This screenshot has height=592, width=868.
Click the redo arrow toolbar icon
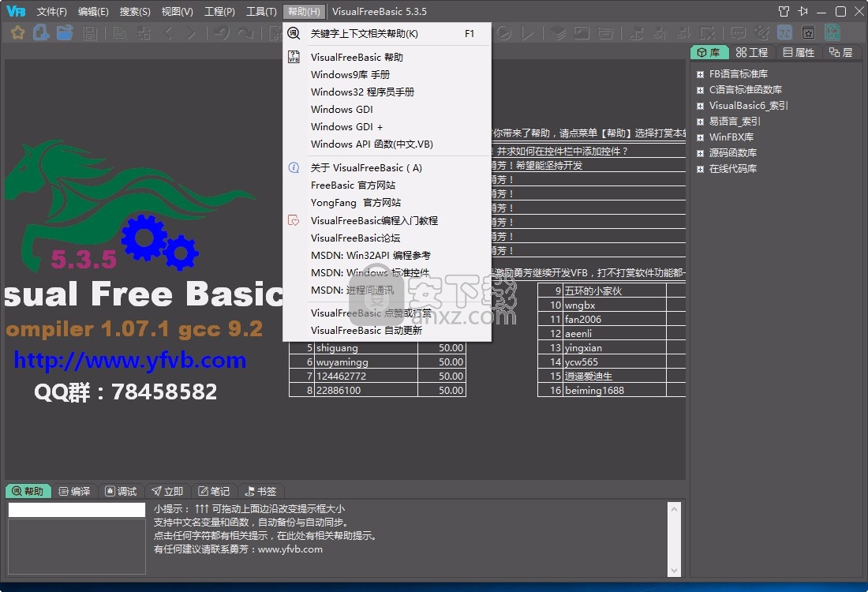click(x=245, y=33)
